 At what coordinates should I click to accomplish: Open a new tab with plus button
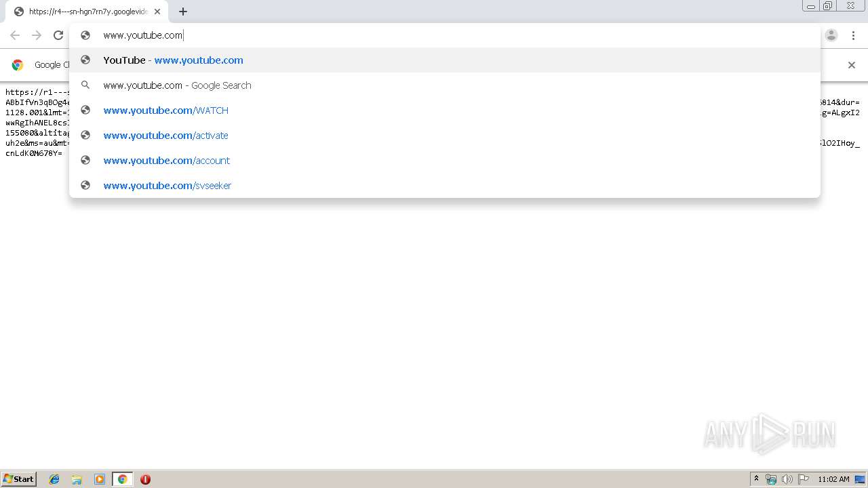[183, 12]
